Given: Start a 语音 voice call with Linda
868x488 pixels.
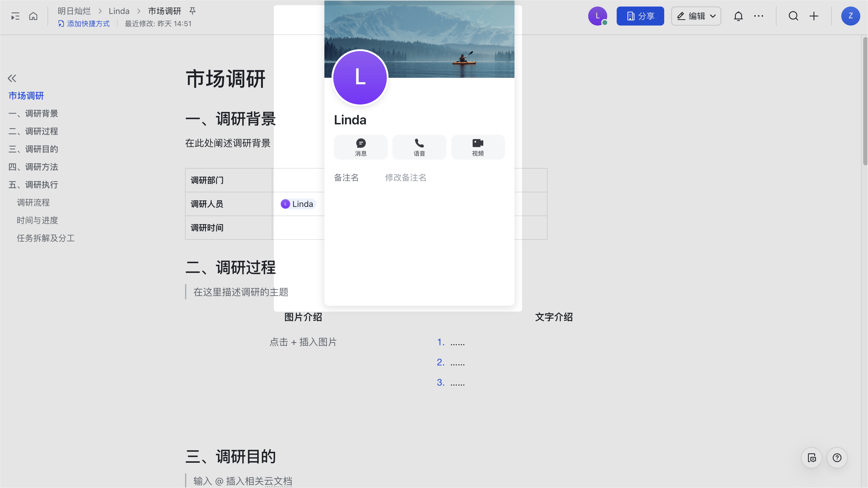Looking at the screenshot, I should coord(419,147).
